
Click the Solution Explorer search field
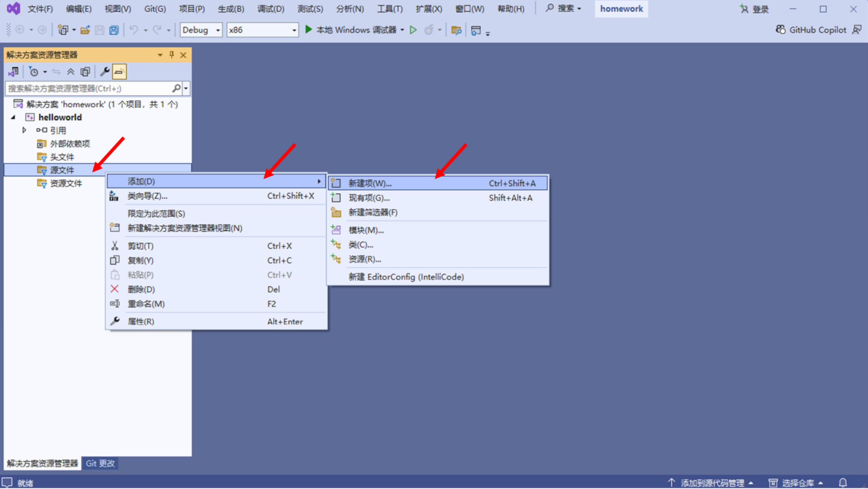(88, 89)
